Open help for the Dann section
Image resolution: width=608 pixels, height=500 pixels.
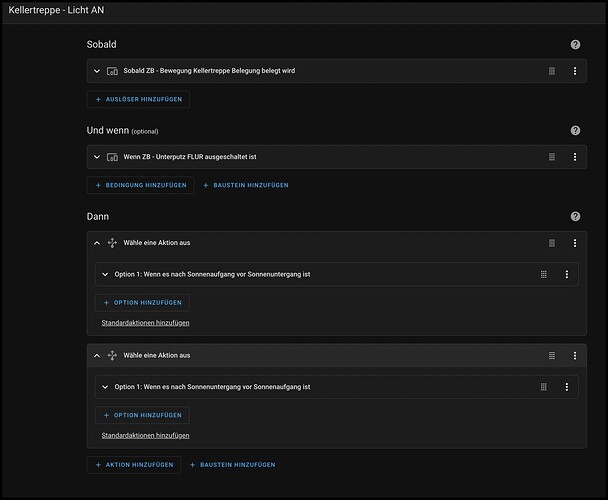575,216
